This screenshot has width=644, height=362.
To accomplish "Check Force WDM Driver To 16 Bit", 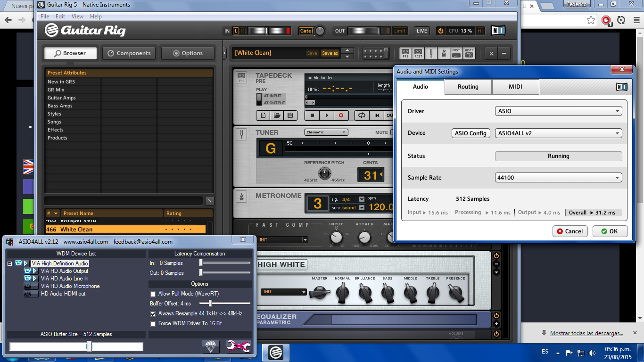I will tap(153, 324).
